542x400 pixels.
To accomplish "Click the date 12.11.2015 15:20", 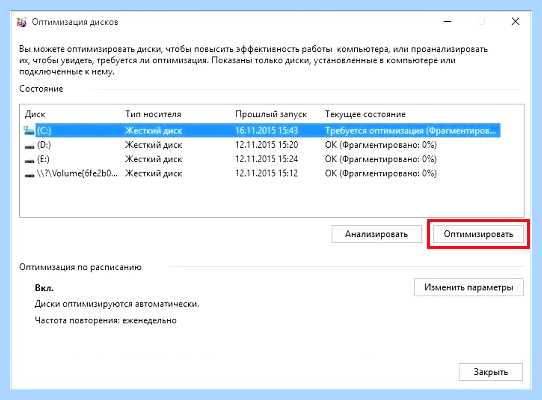I will [267, 145].
